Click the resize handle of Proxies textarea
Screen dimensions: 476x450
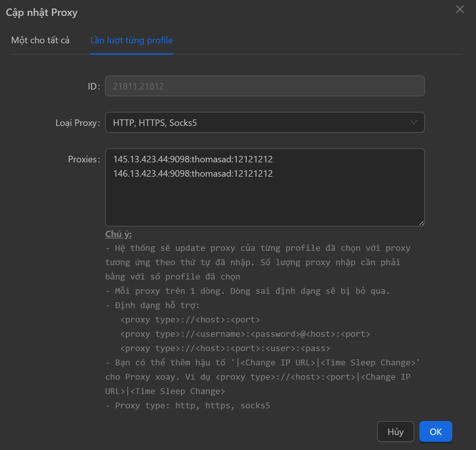[x=421, y=223]
